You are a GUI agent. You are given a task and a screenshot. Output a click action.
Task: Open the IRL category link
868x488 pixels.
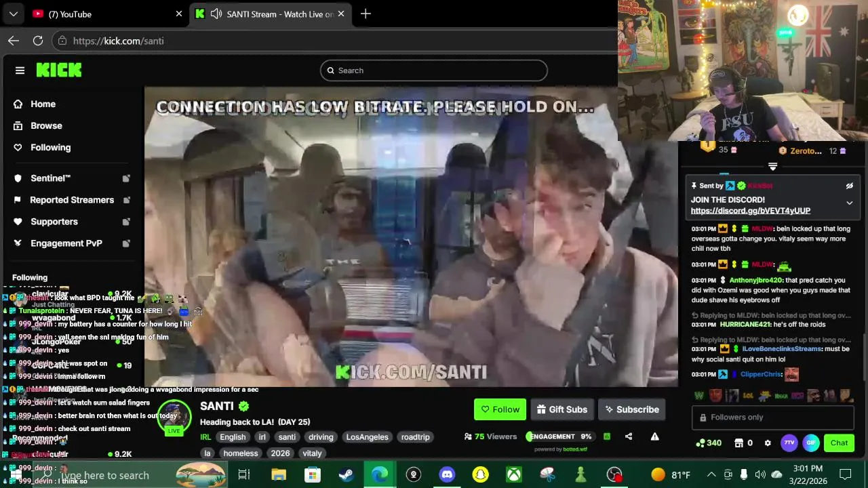[205, 437]
